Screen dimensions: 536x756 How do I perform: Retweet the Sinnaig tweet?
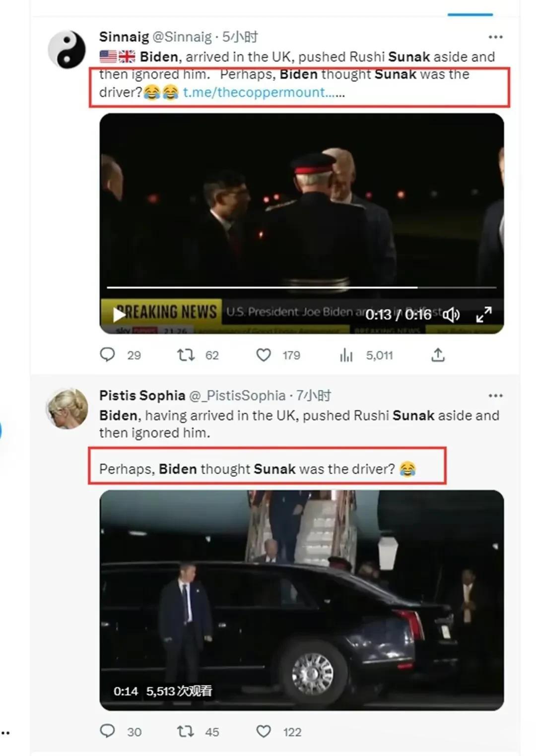click(x=186, y=355)
